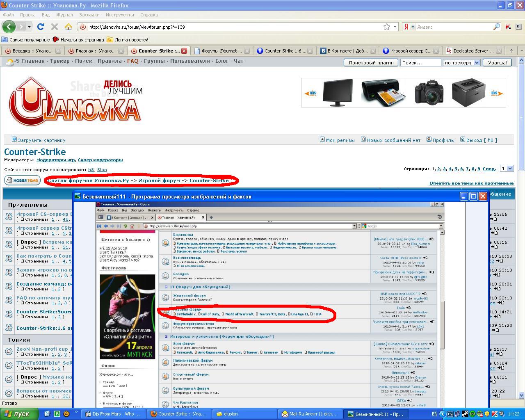Close the Безымянный111 image viewer window

(483, 196)
